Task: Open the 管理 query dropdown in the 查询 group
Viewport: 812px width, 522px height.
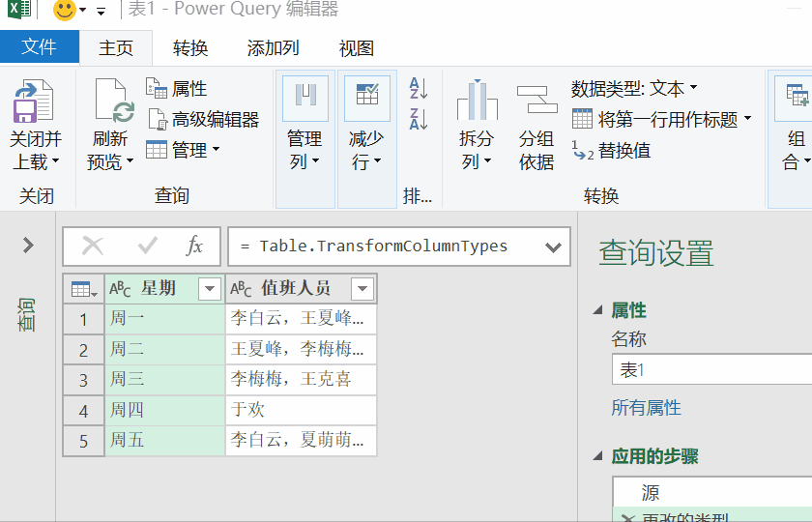Action: point(184,150)
